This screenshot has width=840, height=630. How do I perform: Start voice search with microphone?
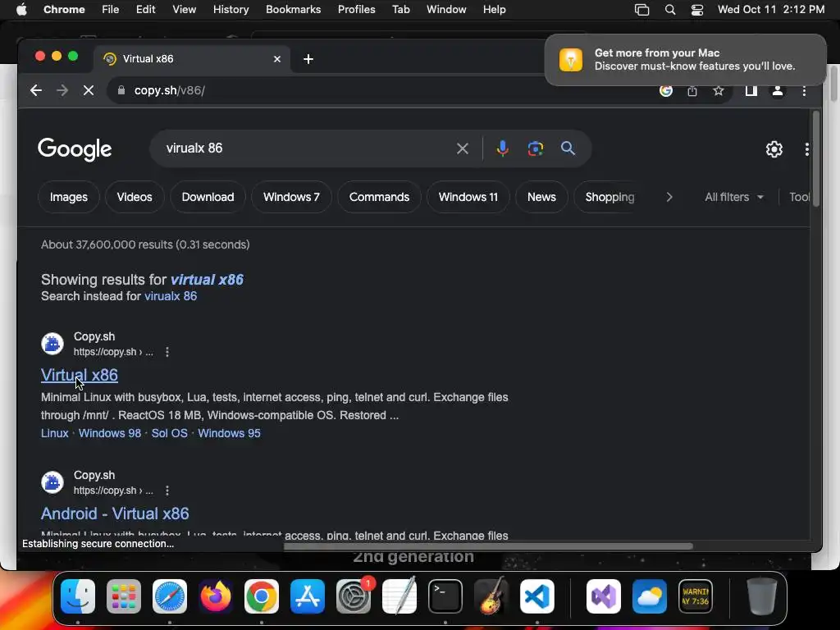click(x=503, y=148)
